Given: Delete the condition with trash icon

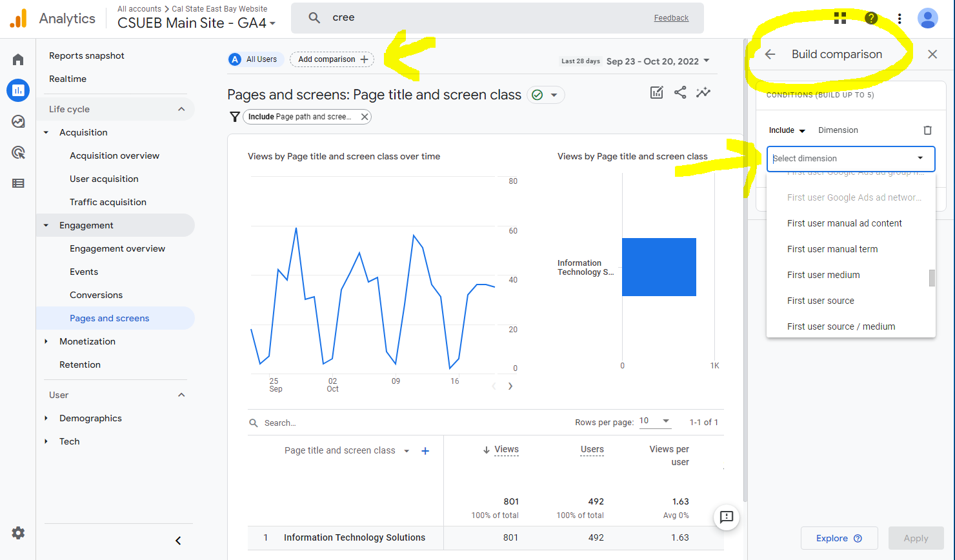Looking at the screenshot, I should 927,130.
